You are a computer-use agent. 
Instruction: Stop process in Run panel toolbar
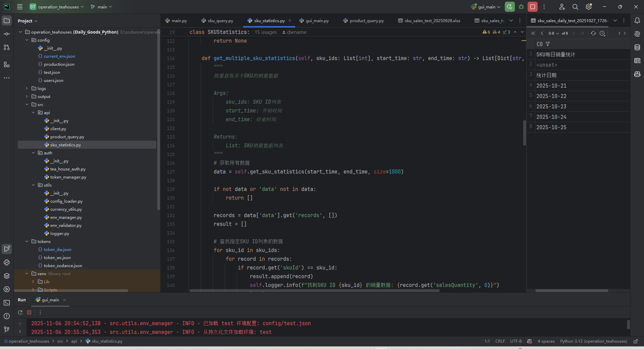point(29,312)
